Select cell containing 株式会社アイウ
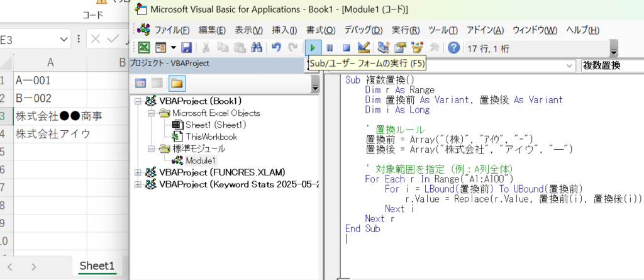Screen dimensions: 644x280 pos(50,134)
